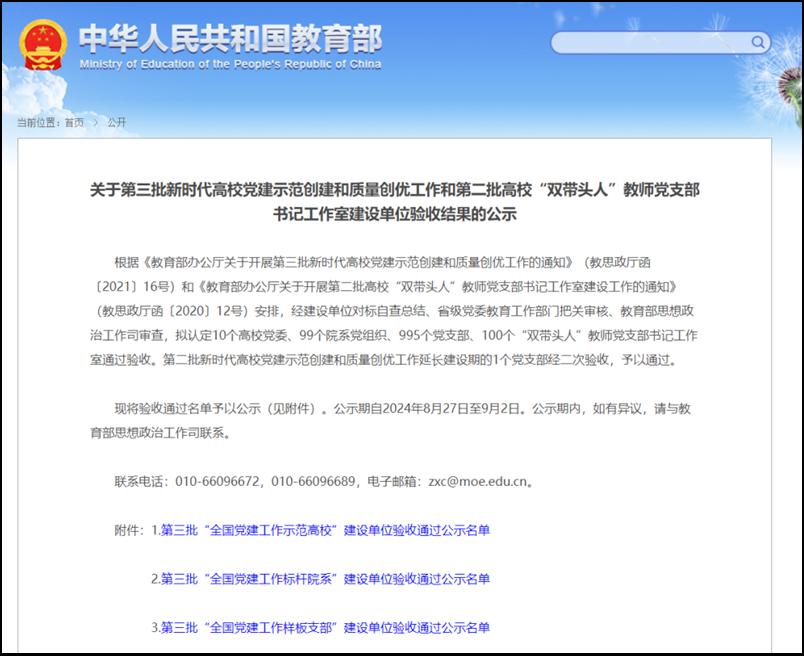Image resolution: width=804 pixels, height=656 pixels.
Task: Click the email address zxc@moe.edu.cn
Action: 477,481
